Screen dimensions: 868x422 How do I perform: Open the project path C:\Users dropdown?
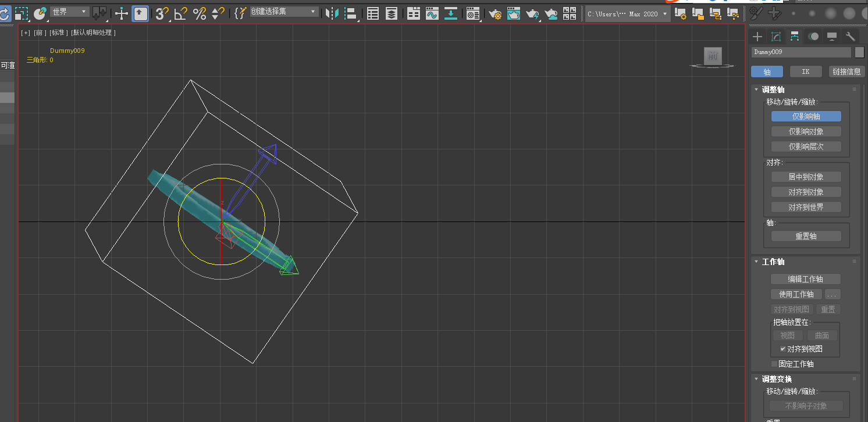pyautogui.click(x=628, y=14)
